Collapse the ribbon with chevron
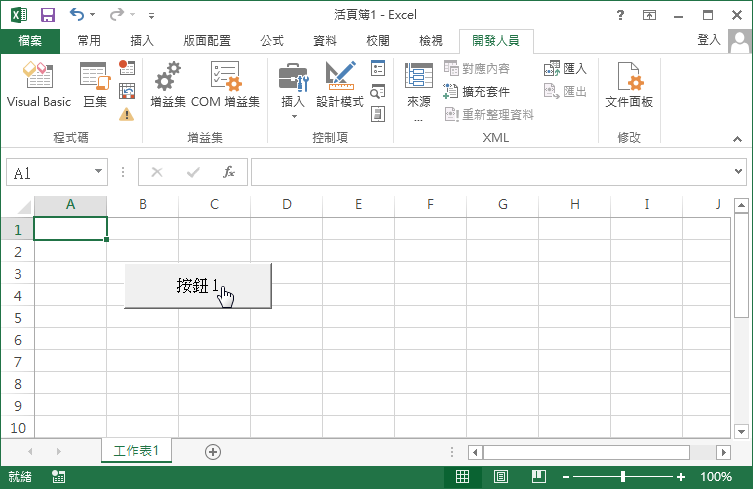 coord(737,139)
